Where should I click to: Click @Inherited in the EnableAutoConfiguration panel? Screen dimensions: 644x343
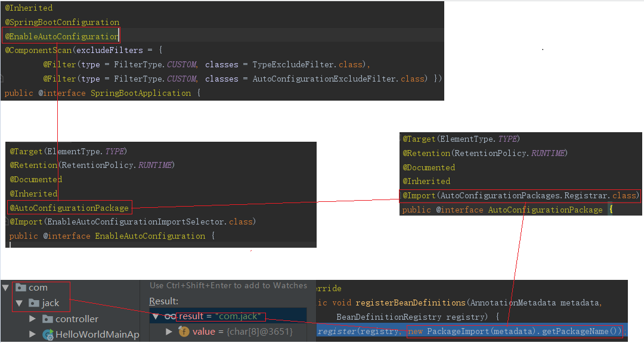(x=33, y=194)
